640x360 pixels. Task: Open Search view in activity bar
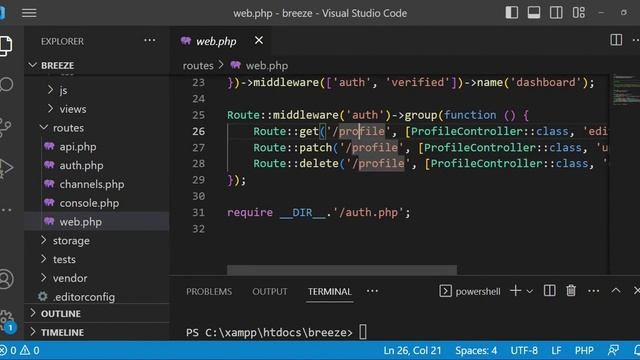coord(6,85)
